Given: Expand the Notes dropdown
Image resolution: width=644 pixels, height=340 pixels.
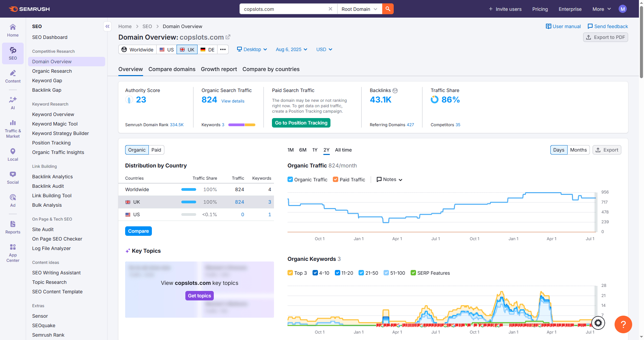Looking at the screenshot, I should pos(389,179).
